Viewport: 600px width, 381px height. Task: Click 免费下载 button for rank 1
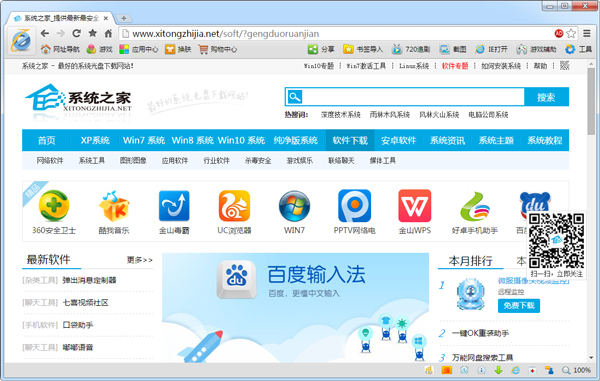tap(519, 306)
